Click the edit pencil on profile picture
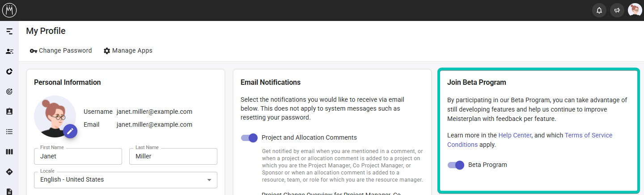 point(70,131)
